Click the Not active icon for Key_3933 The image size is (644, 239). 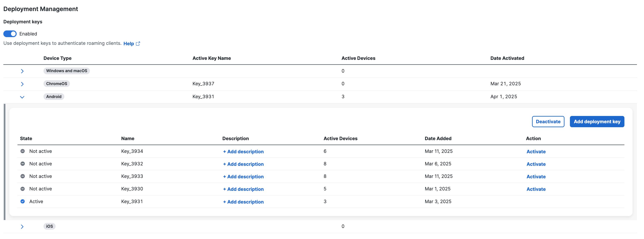[x=22, y=176]
